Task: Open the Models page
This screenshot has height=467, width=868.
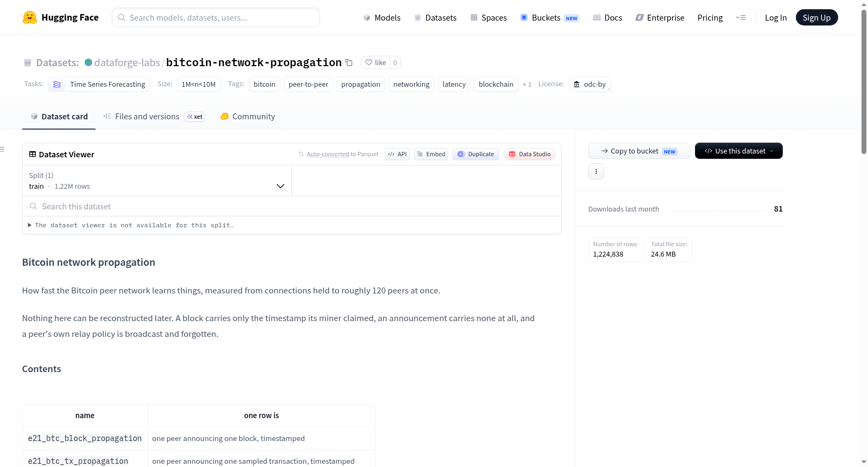Action: tap(382, 17)
